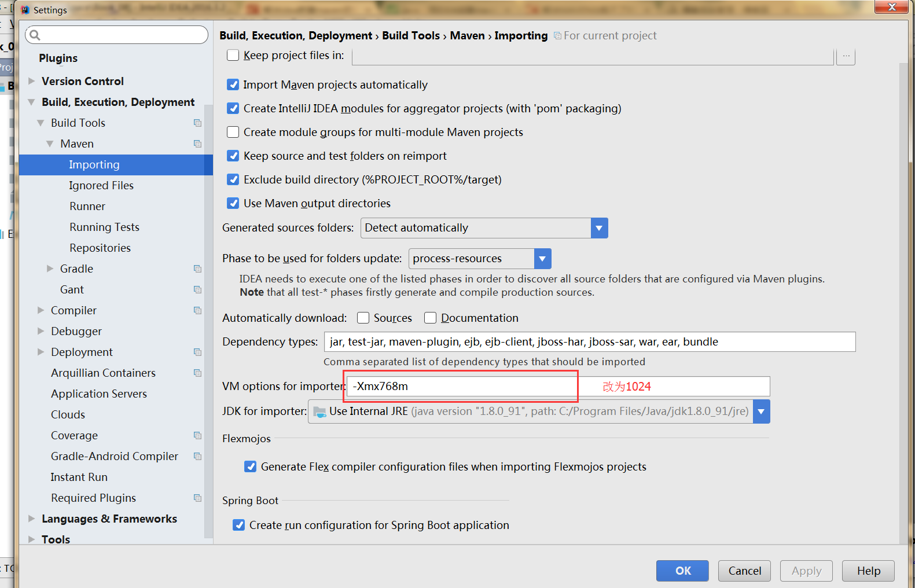Toggle Keep project files in checkbox
Screen dimensions: 915x588
(x=233, y=55)
